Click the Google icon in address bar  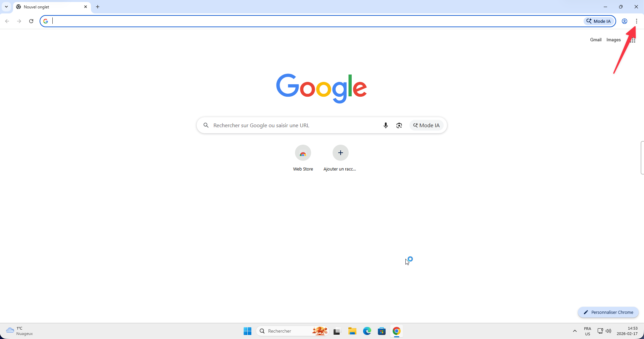click(46, 21)
